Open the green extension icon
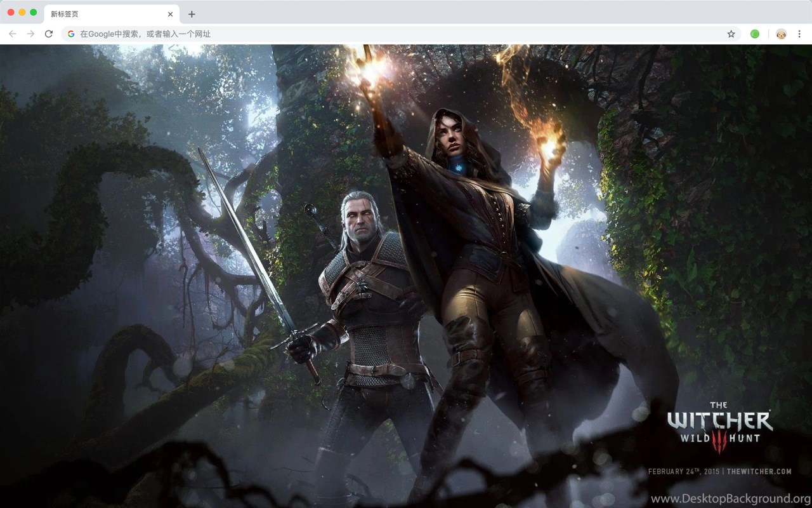This screenshot has height=508, width=812. click(x=755, y=34)
